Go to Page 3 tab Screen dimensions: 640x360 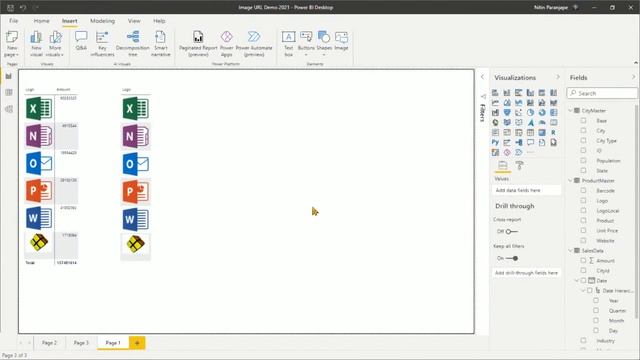click(x=81, y=343)
